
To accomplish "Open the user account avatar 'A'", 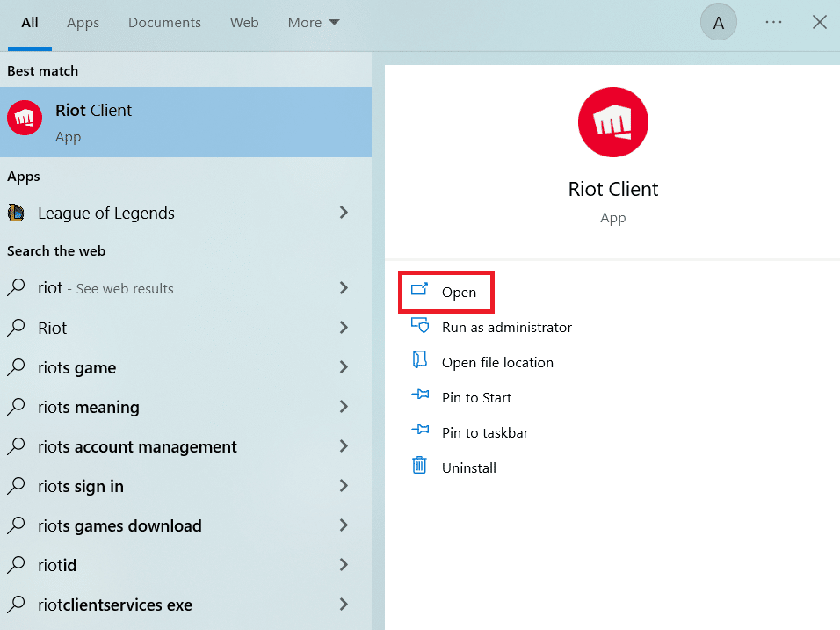I will (x=719, y=22).
